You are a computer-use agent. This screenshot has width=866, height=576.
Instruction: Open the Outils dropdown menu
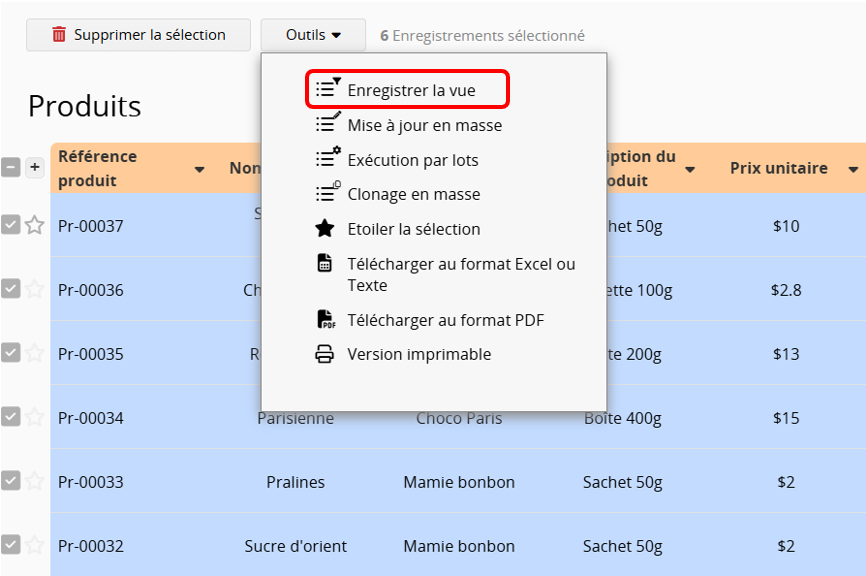click(313, 35)
